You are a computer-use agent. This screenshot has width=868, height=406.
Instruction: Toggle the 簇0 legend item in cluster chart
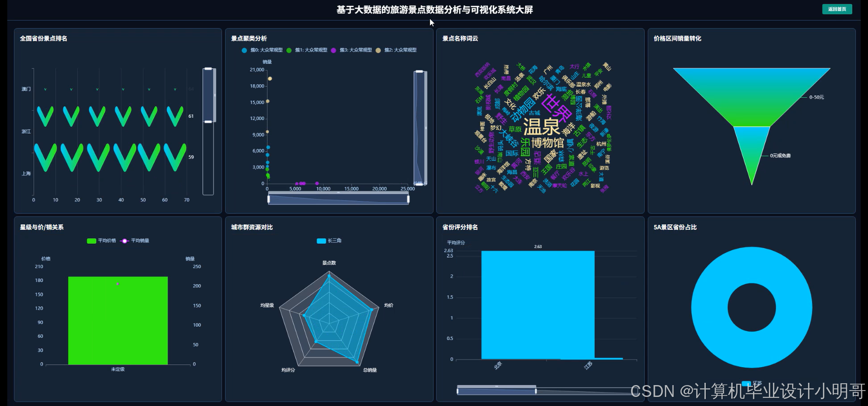[x=262, y=50]
